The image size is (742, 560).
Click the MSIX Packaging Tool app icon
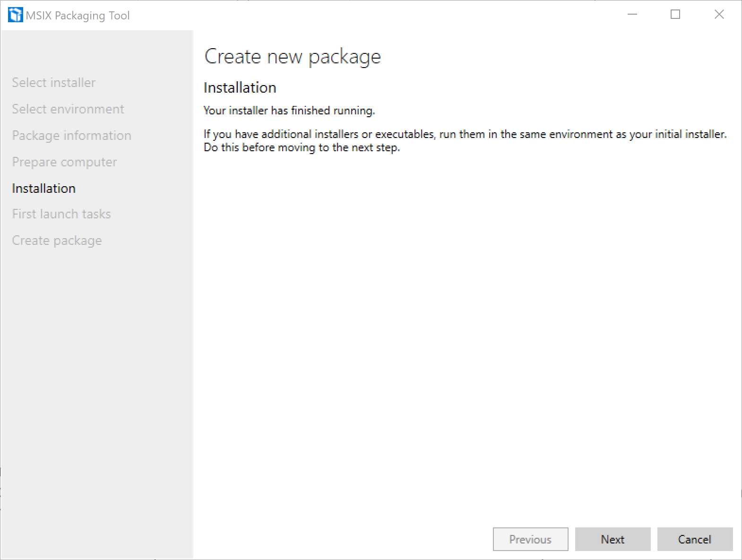click(x=16, y=14)
